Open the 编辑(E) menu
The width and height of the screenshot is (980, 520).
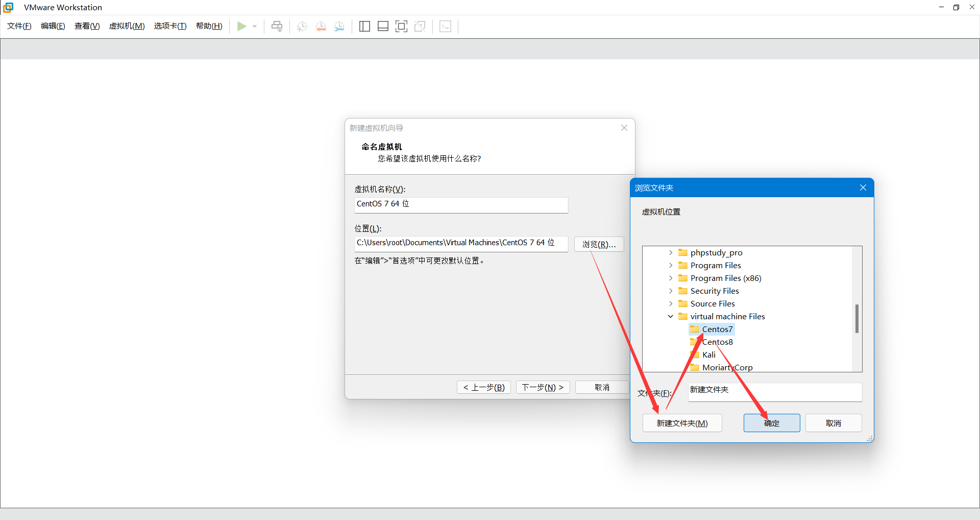tap(53, 26)
